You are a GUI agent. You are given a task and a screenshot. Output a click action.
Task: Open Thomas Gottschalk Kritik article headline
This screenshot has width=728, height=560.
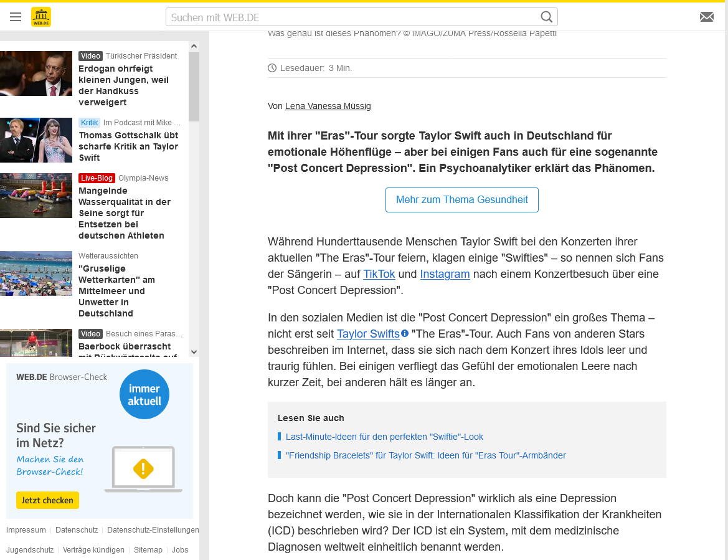coord(128,146)
